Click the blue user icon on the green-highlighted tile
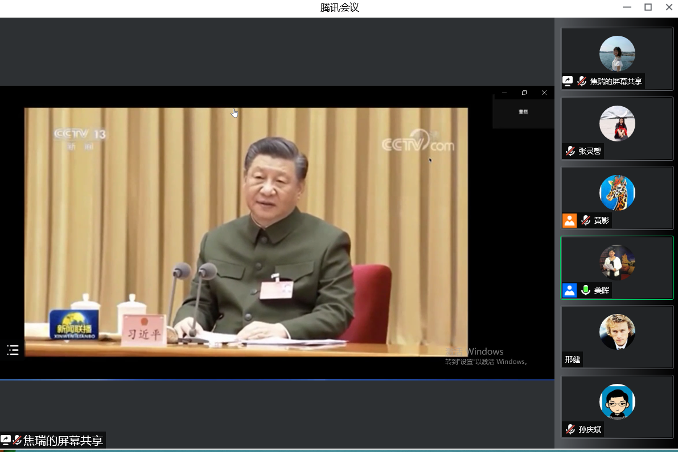This screenshot has height=452, width=678. coord(569,290)
